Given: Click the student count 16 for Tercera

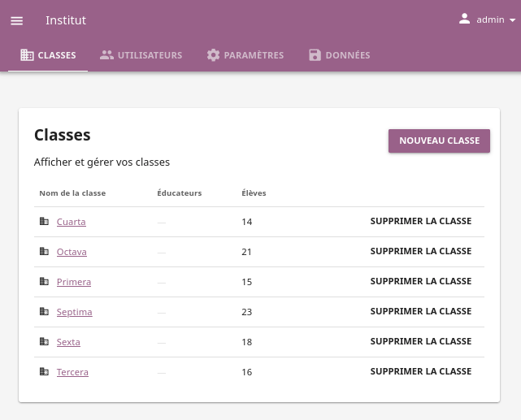Looking at the screenshot, I should [246, 372].
